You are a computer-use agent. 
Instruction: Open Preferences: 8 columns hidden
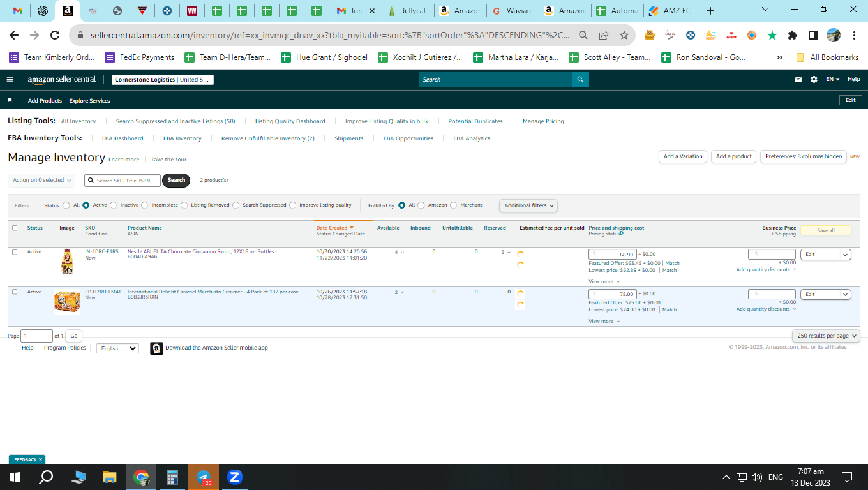[804, 156]
